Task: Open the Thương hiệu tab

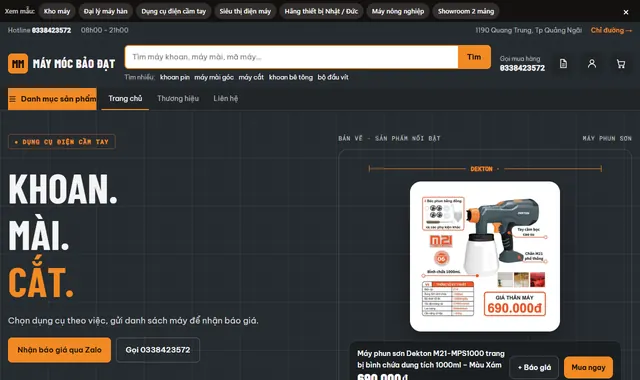Action: tap(178, 99)
